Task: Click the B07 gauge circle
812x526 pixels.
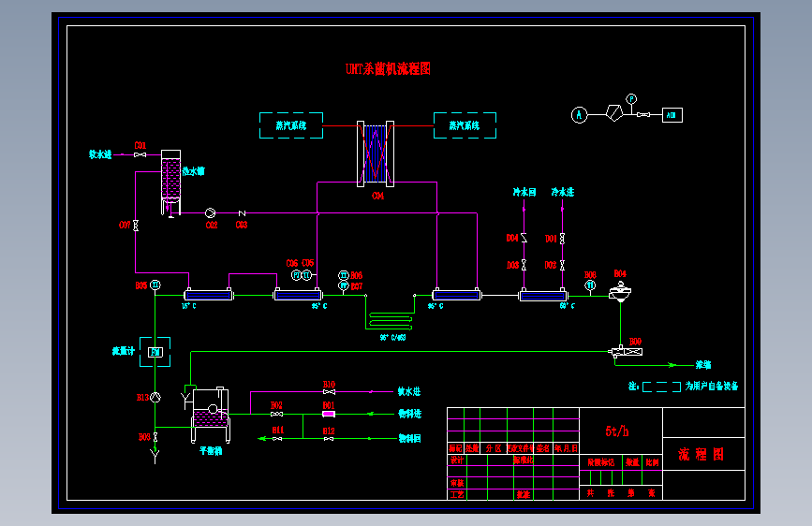Action: pos(344,285)
